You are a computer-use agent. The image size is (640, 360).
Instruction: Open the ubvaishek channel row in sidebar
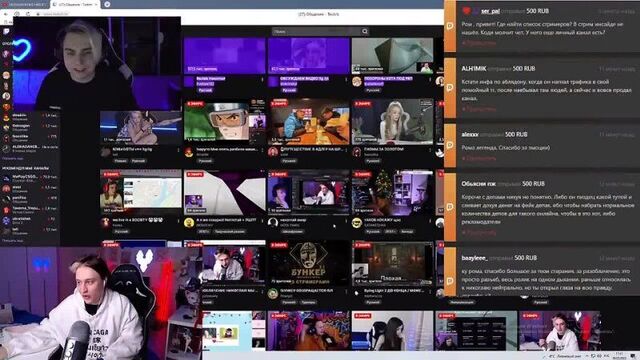31,220
